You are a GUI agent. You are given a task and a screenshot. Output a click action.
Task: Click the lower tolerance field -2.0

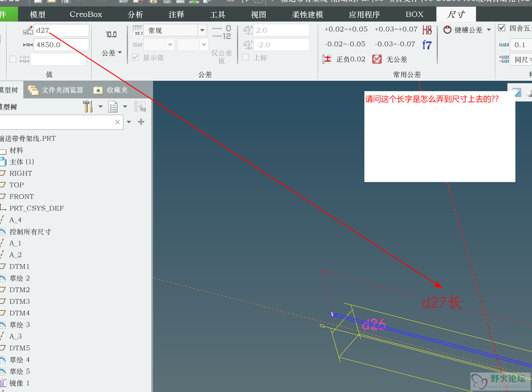point(281,45)
